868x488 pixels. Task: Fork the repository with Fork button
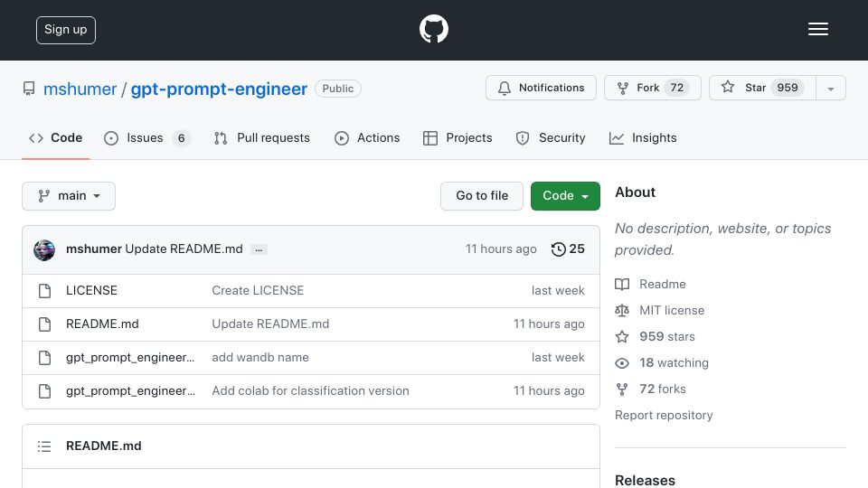coord(653,88)
